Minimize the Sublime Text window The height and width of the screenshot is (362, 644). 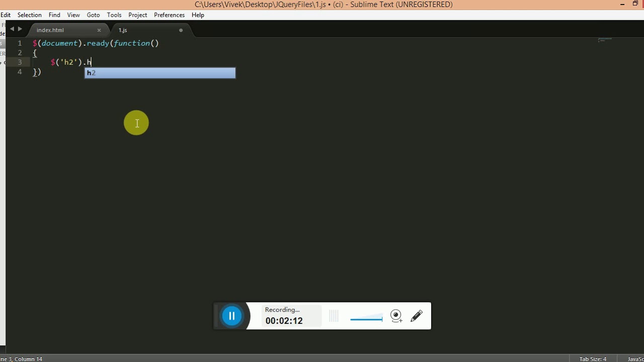tap(622, 4)
